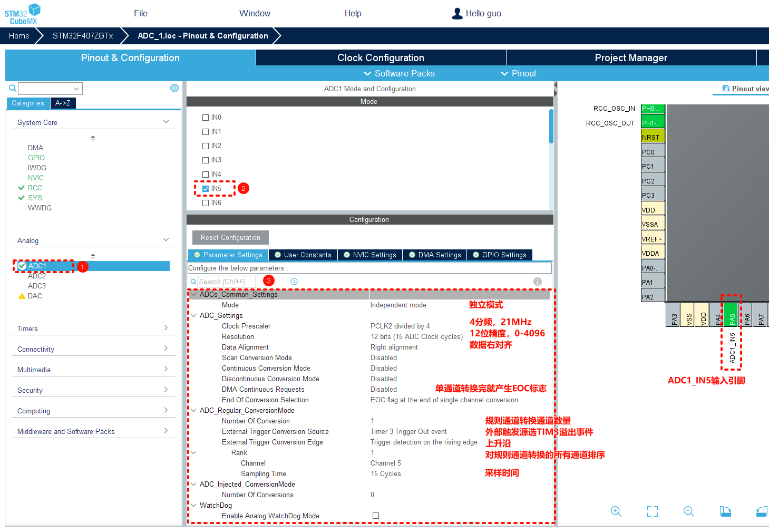Viewport: 769px width, 532px height.
Task: Collapse the System Core category
Action: 166,122
